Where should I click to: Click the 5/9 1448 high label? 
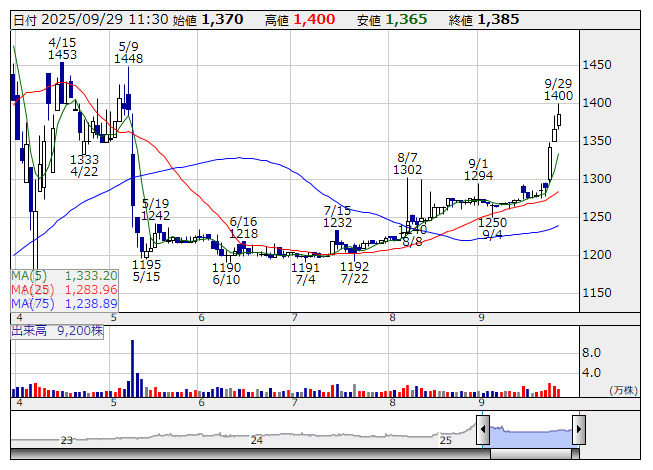pos(128,52)
